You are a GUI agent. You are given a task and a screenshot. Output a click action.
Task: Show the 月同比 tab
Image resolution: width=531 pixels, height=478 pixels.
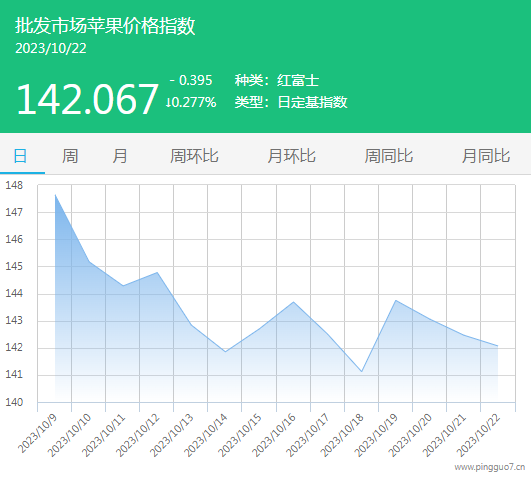486,156
